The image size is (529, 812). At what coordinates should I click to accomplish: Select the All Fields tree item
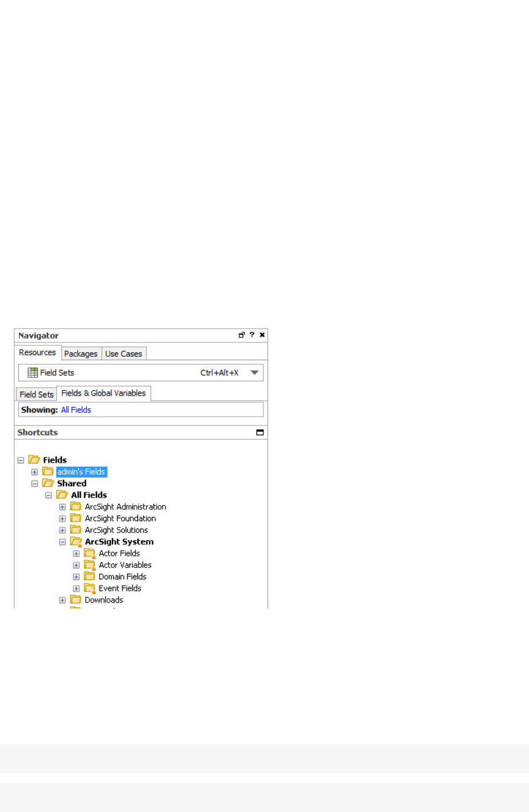tap(89, 495)
